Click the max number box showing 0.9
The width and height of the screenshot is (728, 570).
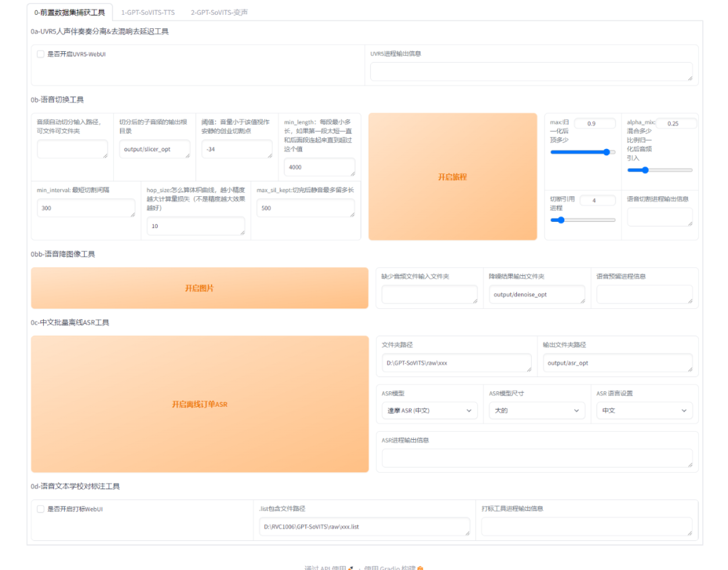[595, 123]
